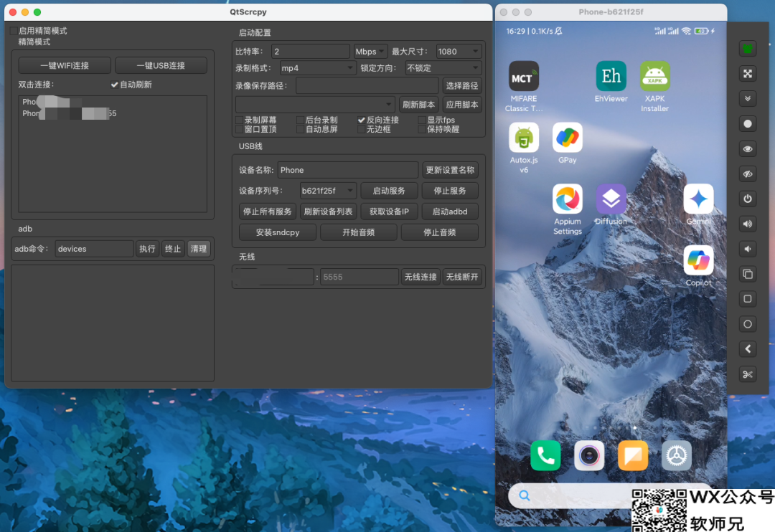Click the 比特率 input field

click(x=311, y=52)
